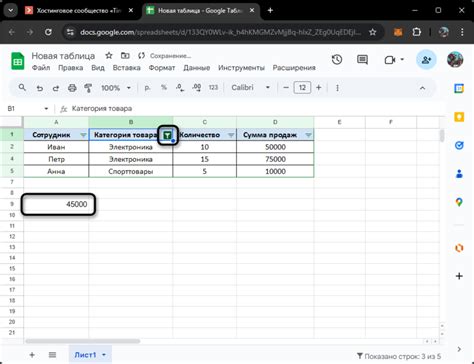Open the Данные menu
474x364 pixels.
pyautogui.click(x=196, y=68)
